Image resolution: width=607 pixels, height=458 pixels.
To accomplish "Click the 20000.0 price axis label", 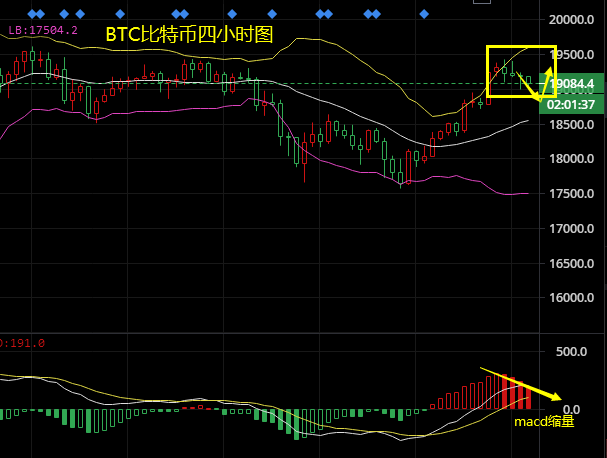I will point(571,19).
